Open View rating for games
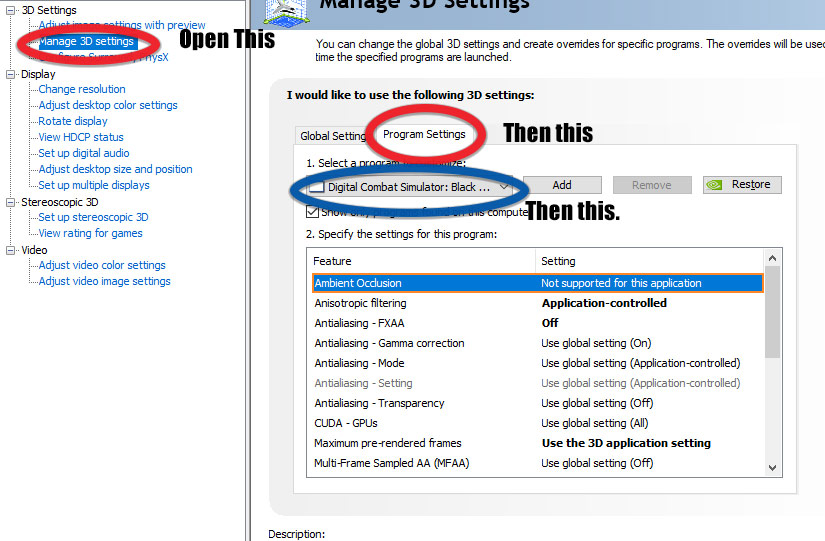 coord(90,233)
